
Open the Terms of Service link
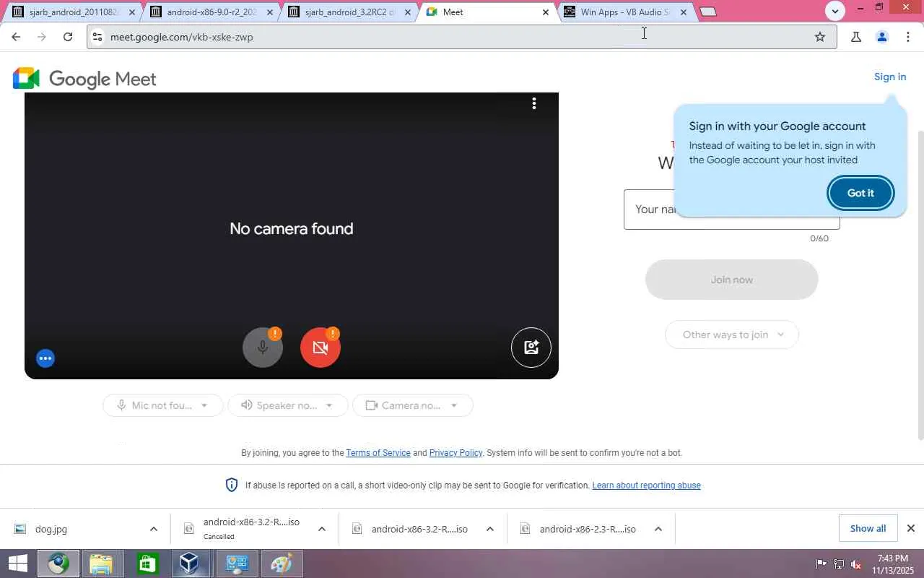(x=378, y=453)
